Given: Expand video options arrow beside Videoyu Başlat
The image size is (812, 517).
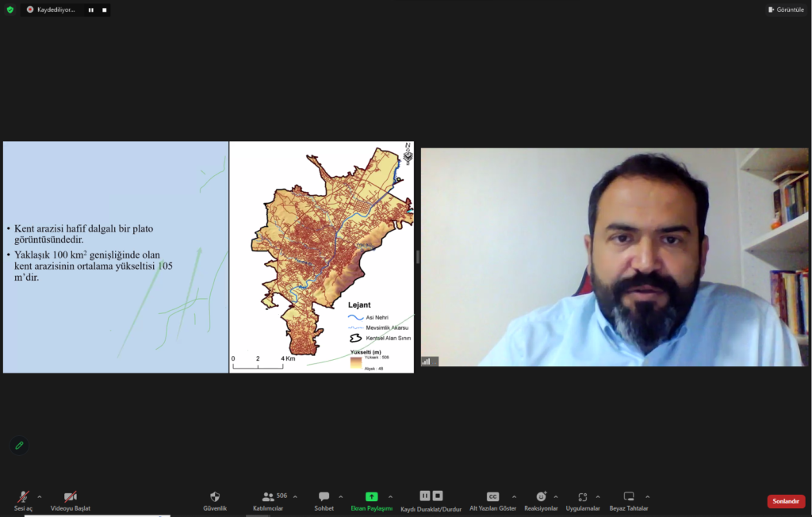Looking at the screenshot, I should tap(85, 497).
